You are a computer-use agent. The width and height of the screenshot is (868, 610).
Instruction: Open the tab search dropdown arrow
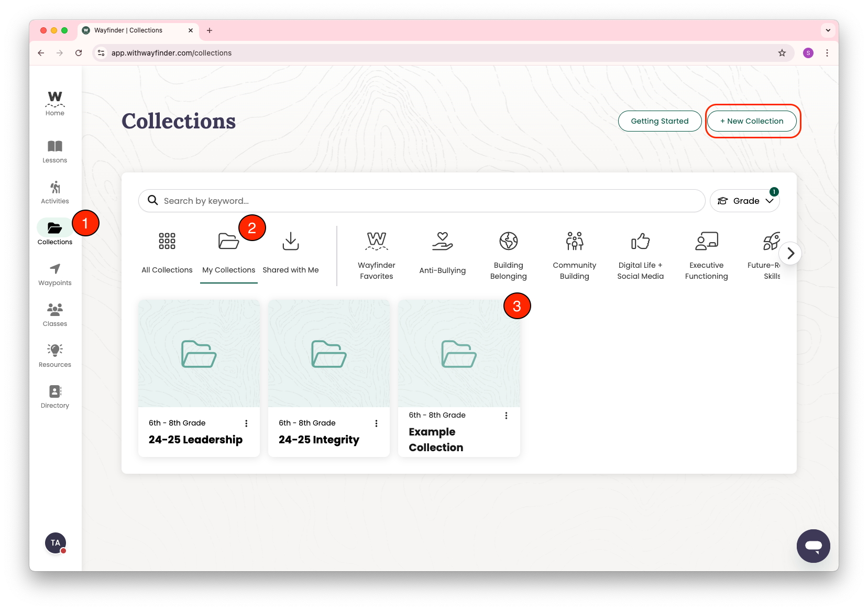coord(828,30)
